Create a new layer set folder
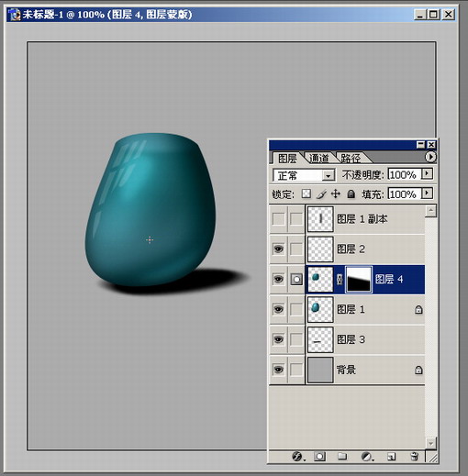 (342, 457)
